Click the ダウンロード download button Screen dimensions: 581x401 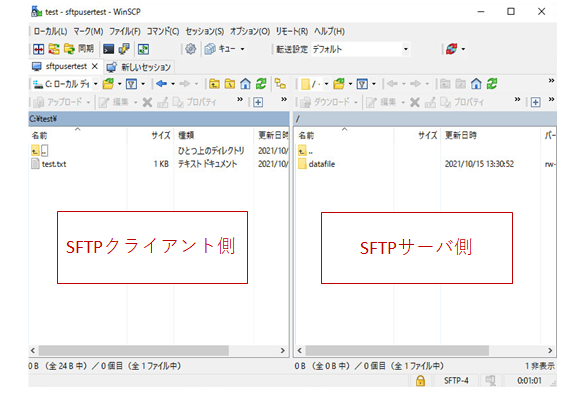329,102
